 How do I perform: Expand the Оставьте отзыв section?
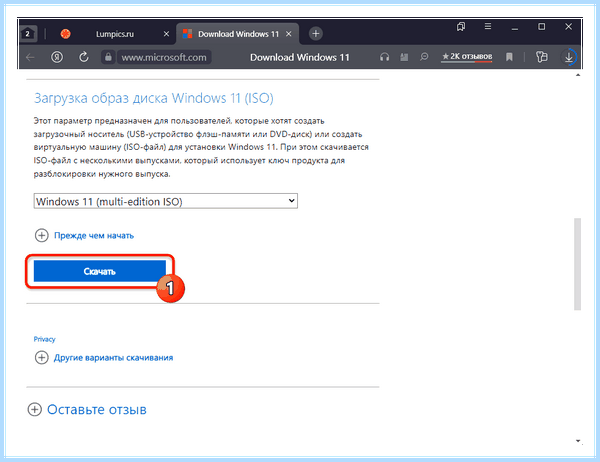click(87, 409)
